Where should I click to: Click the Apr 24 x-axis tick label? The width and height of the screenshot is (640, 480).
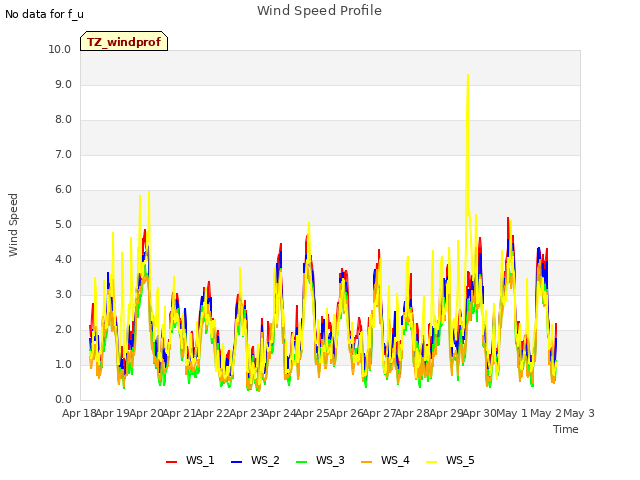[279, 413]
